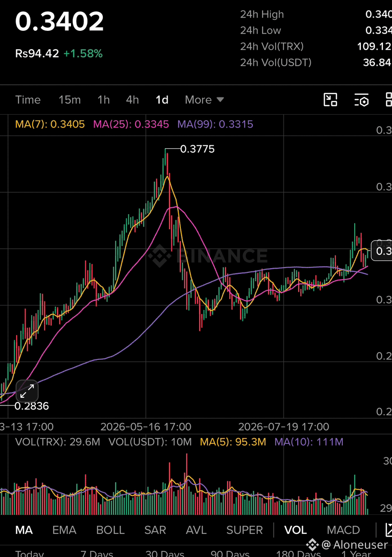Select the 1d interval
Image resolution: width=392 pixels, height=557 pixels.
pos(162,100)
